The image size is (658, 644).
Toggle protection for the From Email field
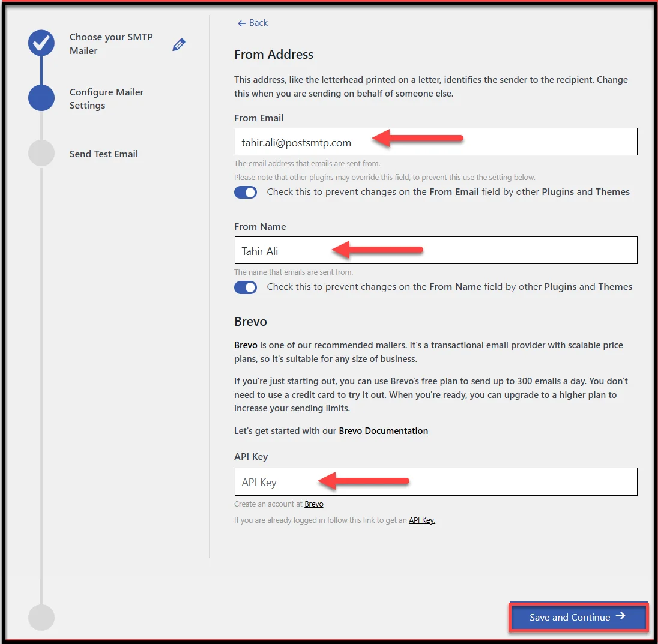click(x=246, y=192)
